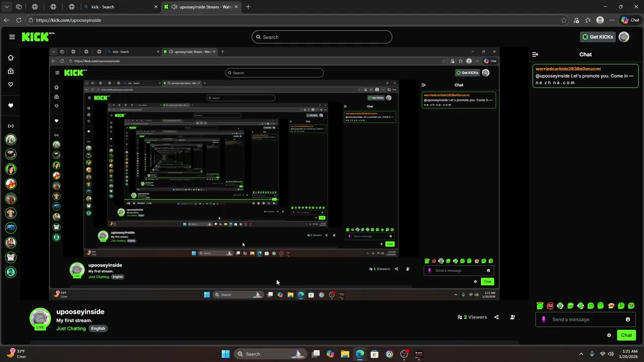644x362 pixels.
Task: Select the filled heart sidebar icon
Action: [x=11, y=106]
